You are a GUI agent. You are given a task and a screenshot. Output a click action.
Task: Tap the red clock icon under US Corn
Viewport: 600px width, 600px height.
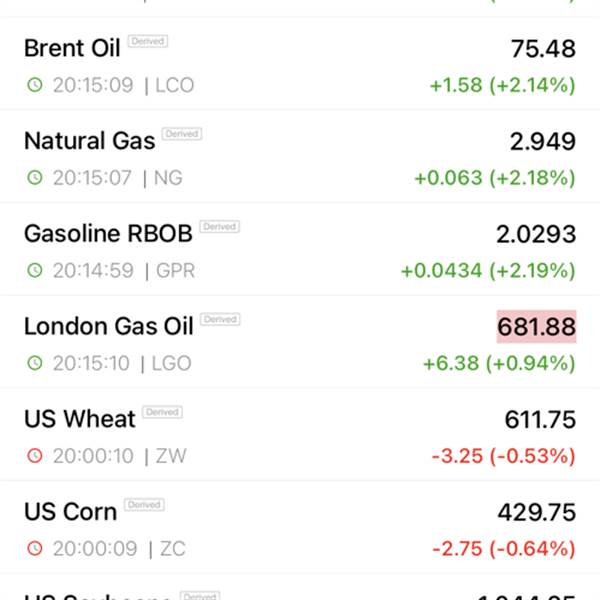(35, 548)
